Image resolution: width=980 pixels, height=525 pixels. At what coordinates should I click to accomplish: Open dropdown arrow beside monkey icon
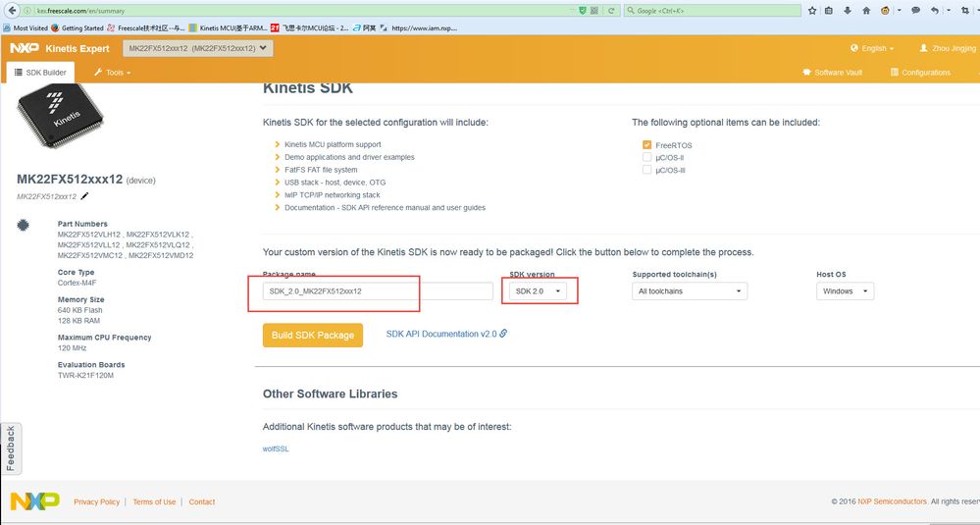(900, 11)
